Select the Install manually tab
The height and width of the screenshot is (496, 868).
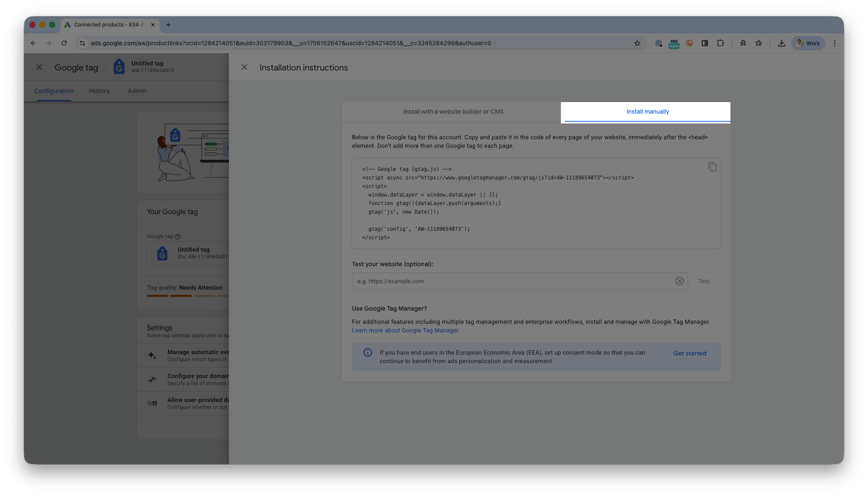(x=647, y=112)
